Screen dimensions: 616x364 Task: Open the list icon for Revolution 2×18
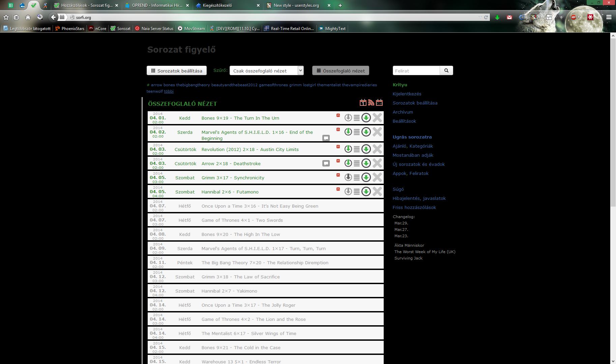[x=356, y=149]
